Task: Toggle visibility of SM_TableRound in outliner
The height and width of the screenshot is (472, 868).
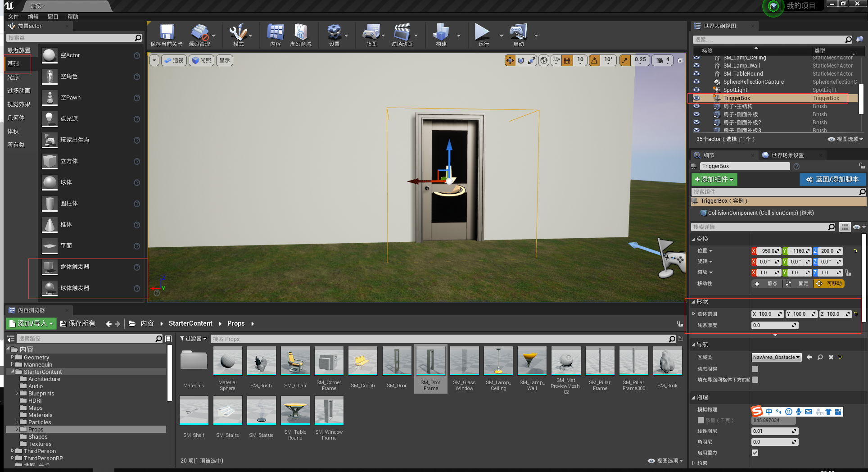Action: pyautogui.click(x=696, y=73)
